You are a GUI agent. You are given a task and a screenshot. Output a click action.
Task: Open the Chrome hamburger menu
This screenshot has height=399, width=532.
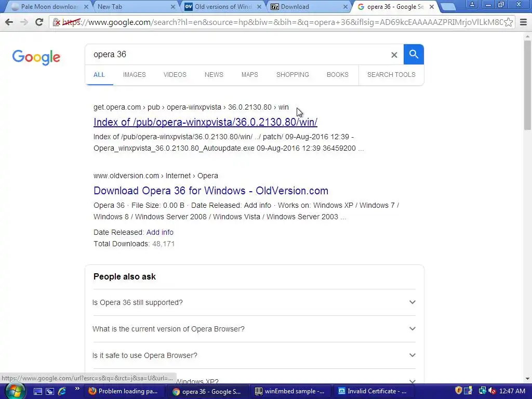[524, 22]
